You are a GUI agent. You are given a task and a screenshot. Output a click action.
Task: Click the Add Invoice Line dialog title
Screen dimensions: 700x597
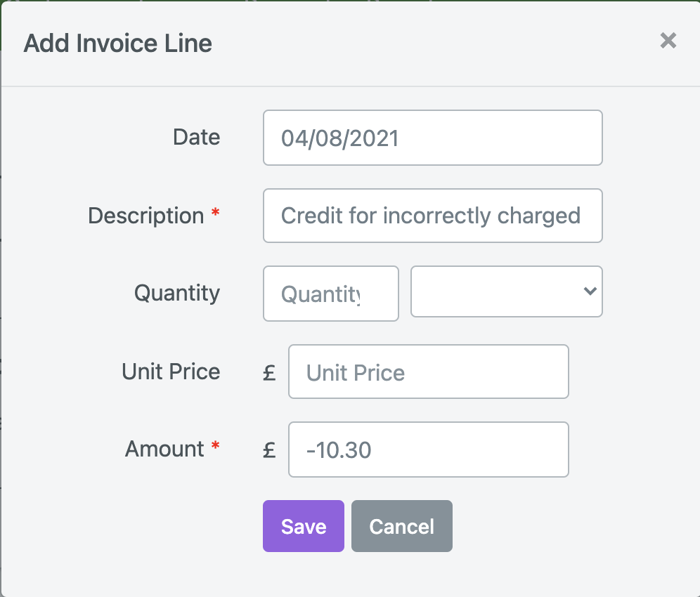click(118, 44)
